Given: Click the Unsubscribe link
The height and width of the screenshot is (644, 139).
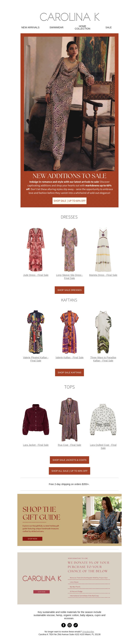Looking at the screenshot, I should click(88, 632).
